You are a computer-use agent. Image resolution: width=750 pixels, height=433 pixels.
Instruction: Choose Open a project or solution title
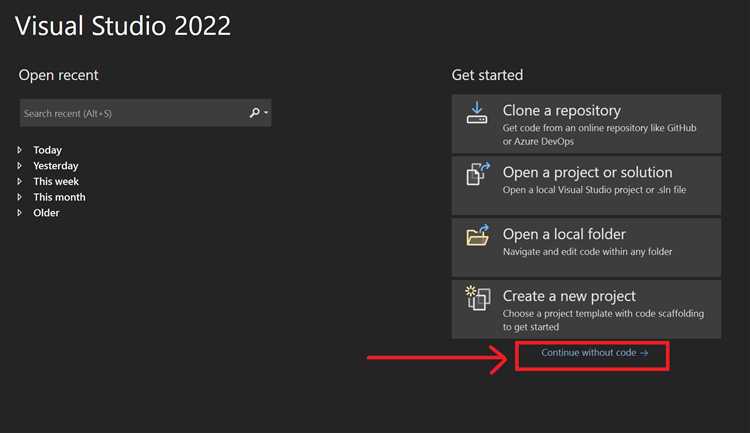pos(587,172)
